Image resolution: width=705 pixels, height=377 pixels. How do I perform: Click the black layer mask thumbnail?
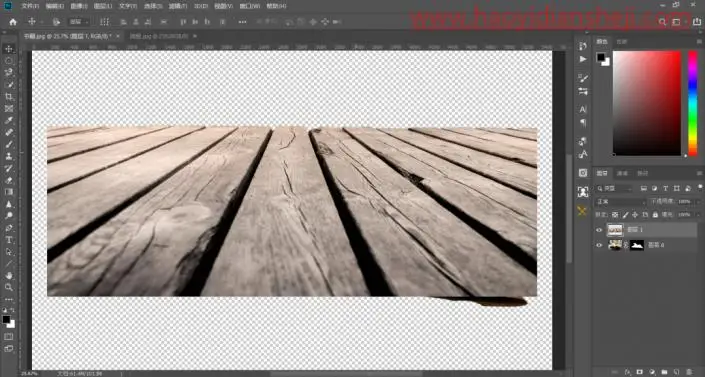click(637, 245)
